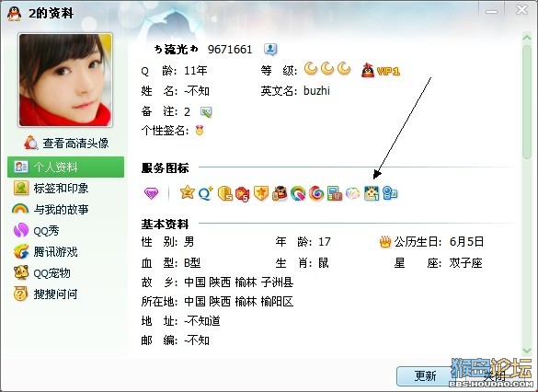Click the signature medal icon
Image resolution: width=538 pixels, height=392 pixels.
click(200, 131)
